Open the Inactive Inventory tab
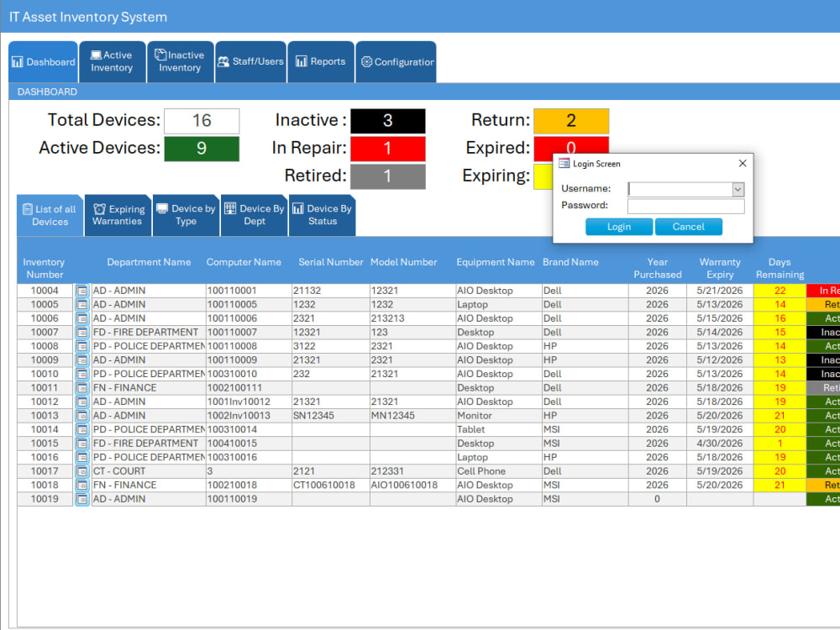 coord(180,61)
